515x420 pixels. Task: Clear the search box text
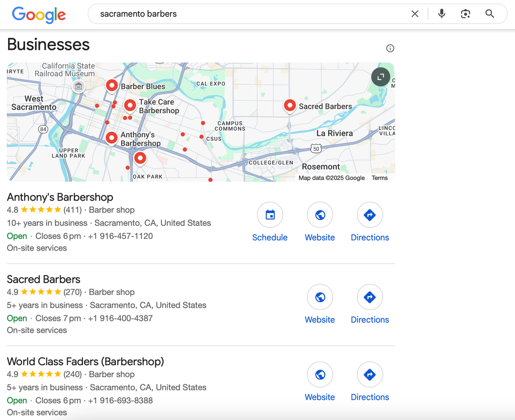click(x=415, y=14)
